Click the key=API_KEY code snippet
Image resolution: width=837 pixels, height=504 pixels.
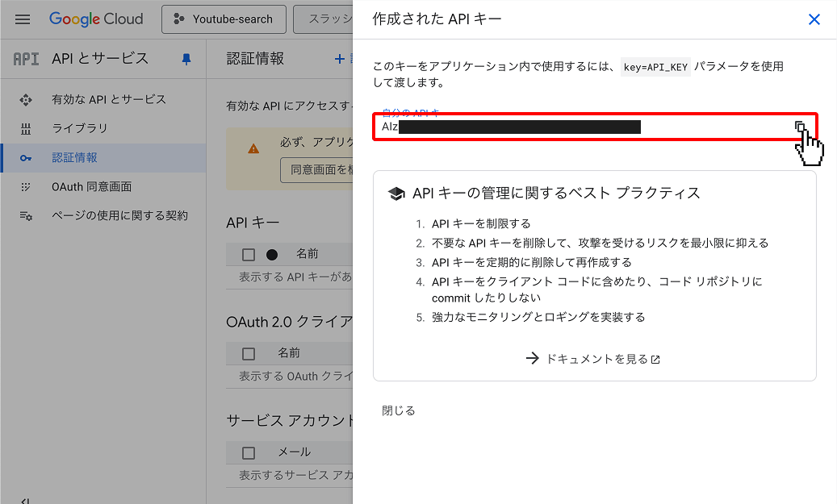coord(655,67)
